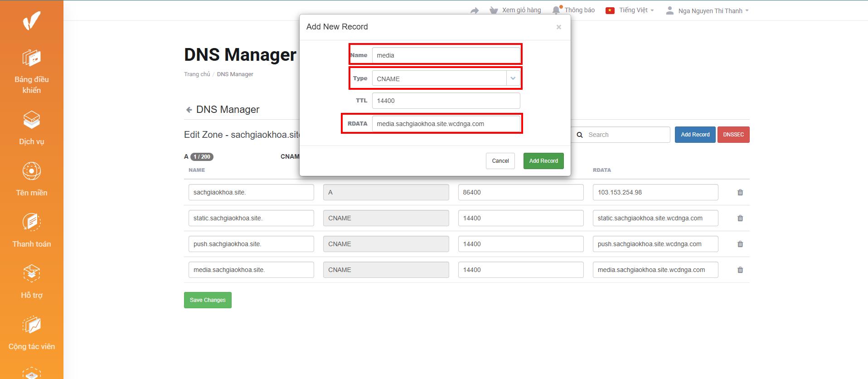
Task: Click the green Add Record button in dialog
Action: point(543,161)
